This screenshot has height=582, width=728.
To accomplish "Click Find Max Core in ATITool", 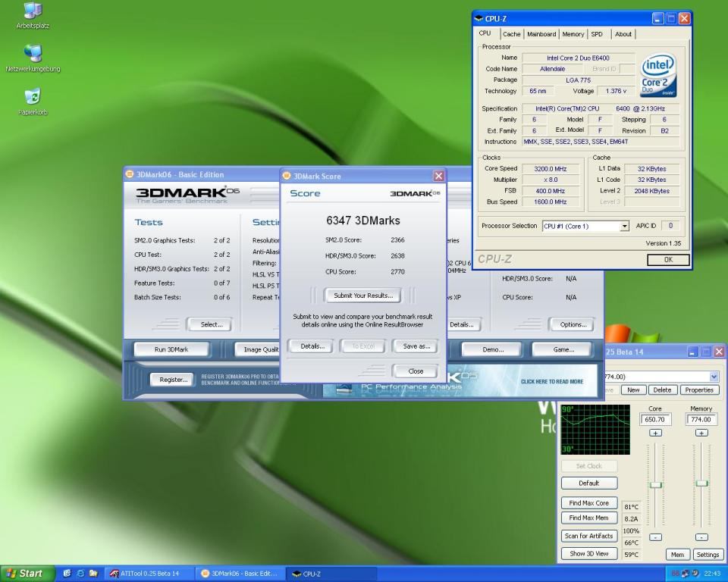I will [588, 503].
